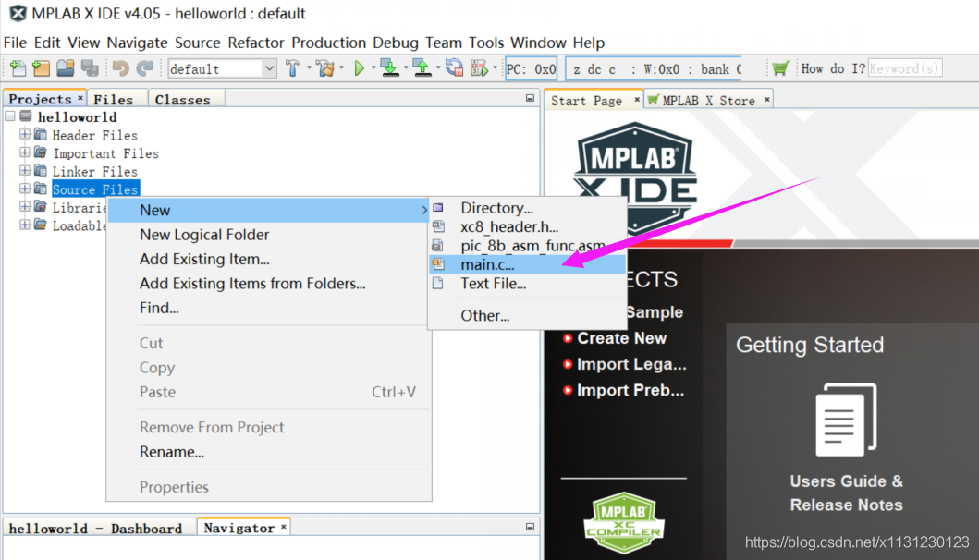Collapse the helloworld project node
Screen dimensions: 979x560
[10, 116]
